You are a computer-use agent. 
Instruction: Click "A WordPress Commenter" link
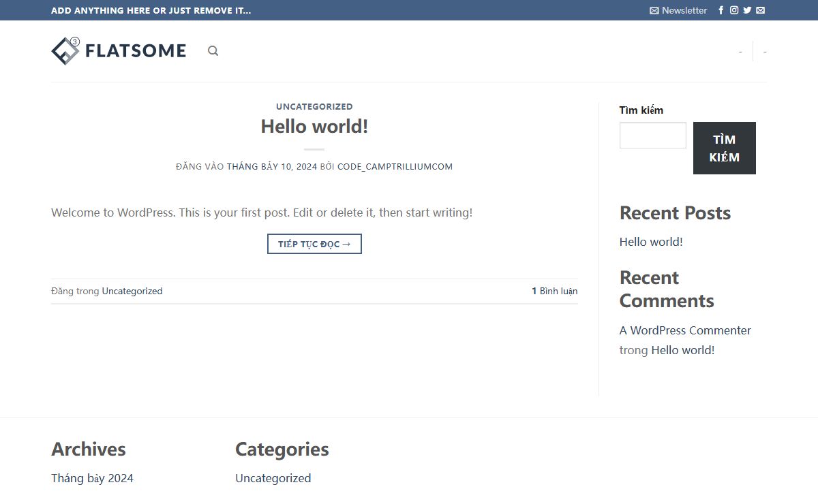point(685,330)
